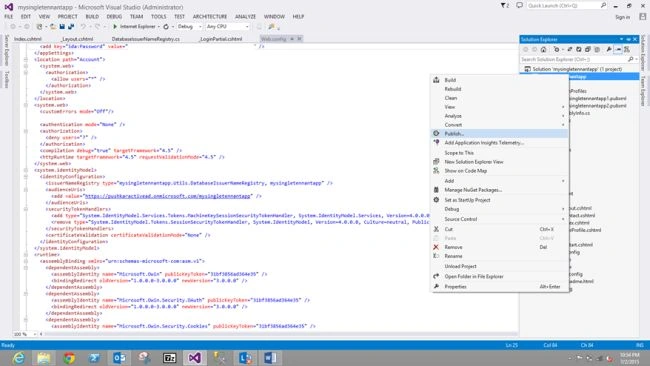Image resolution: width=650 pixels, height=366 pixels.
Task: Open file using the toolbar Open icon
Action: pos(53,27)
